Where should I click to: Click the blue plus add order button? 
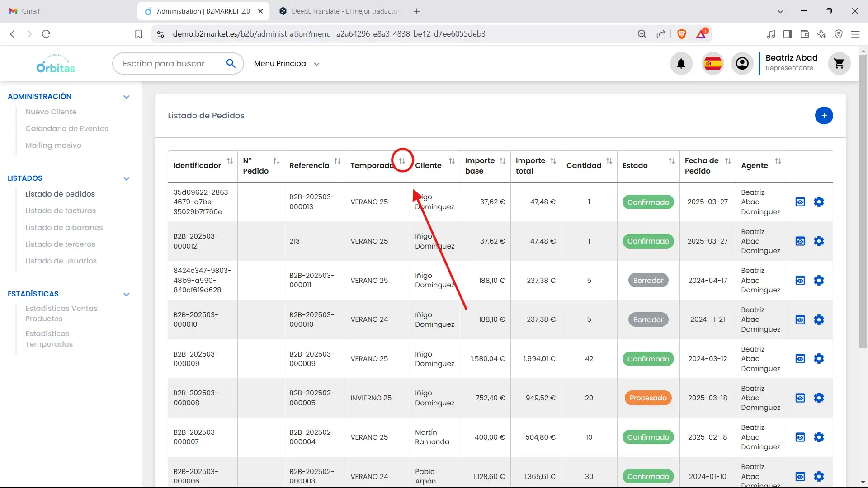pyautogui.click(x=824, y=116)
